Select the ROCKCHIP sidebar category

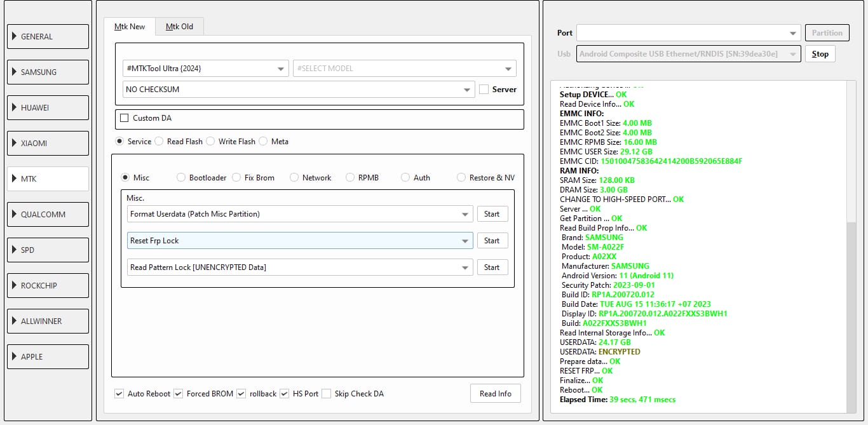pos(48,286)
